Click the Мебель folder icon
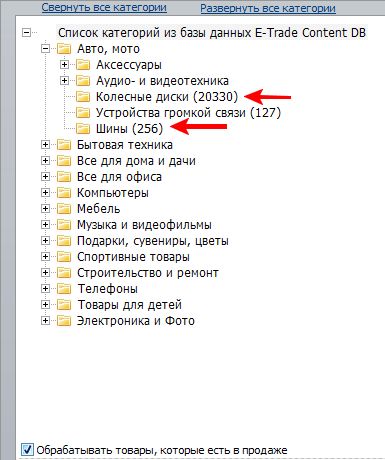385x460 pixels. (64, 209)
